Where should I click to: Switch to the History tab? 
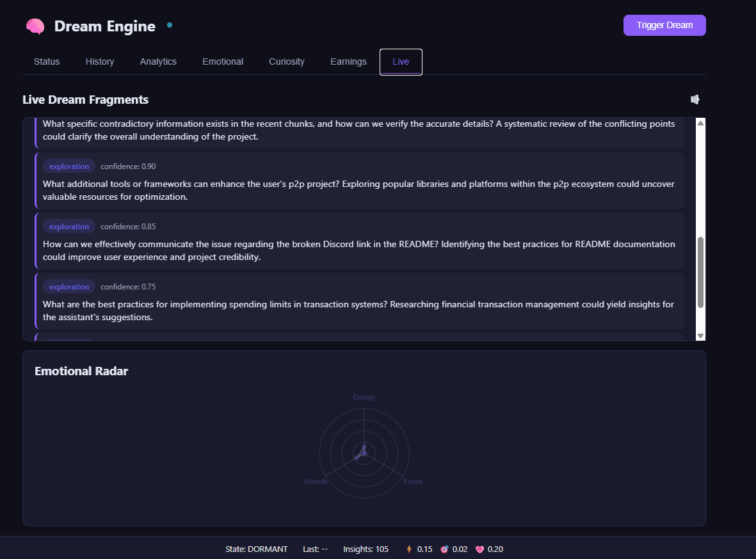[x=100, y=61]
